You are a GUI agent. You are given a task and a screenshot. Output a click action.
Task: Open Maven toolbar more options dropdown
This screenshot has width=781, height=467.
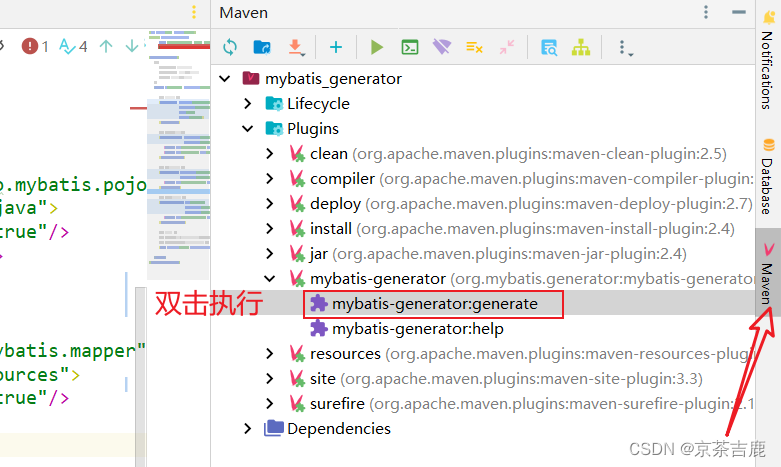pyautogui.click(x=625, y=48)
